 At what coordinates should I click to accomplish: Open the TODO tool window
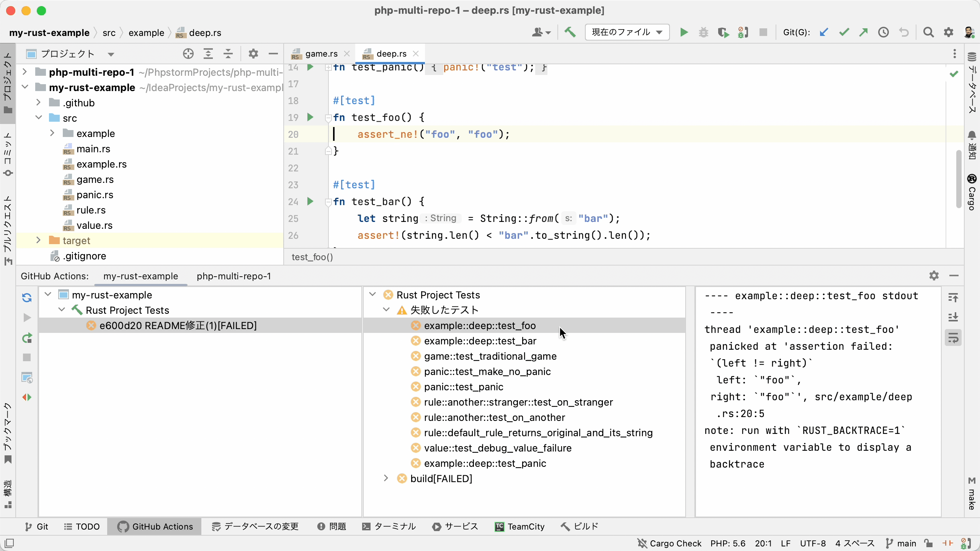82,527
